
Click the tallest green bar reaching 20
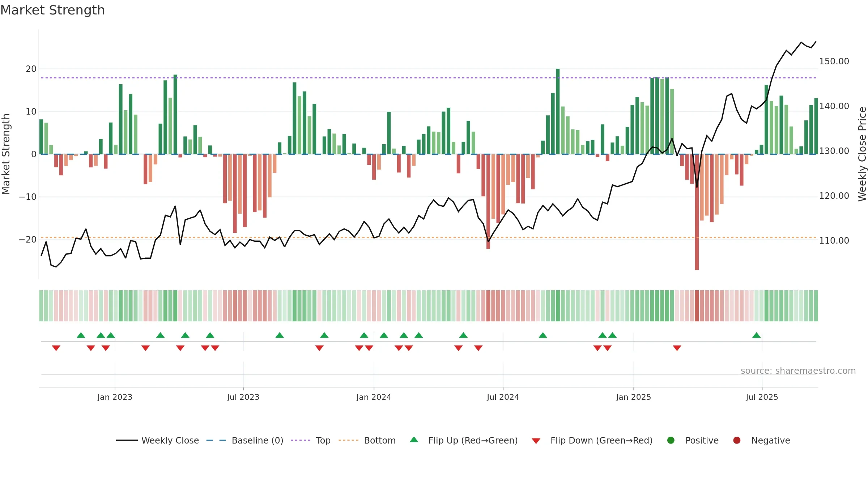[x=558, y=111]
